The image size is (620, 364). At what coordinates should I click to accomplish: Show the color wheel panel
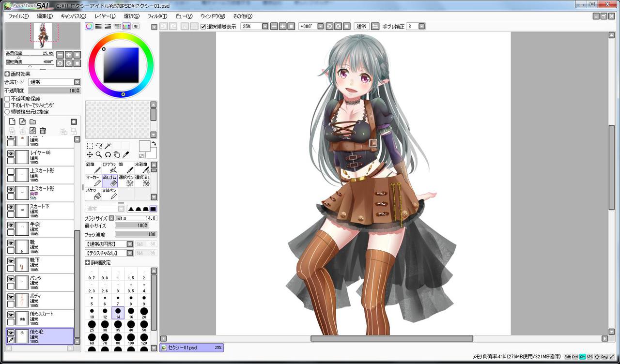tap(89, 27)
